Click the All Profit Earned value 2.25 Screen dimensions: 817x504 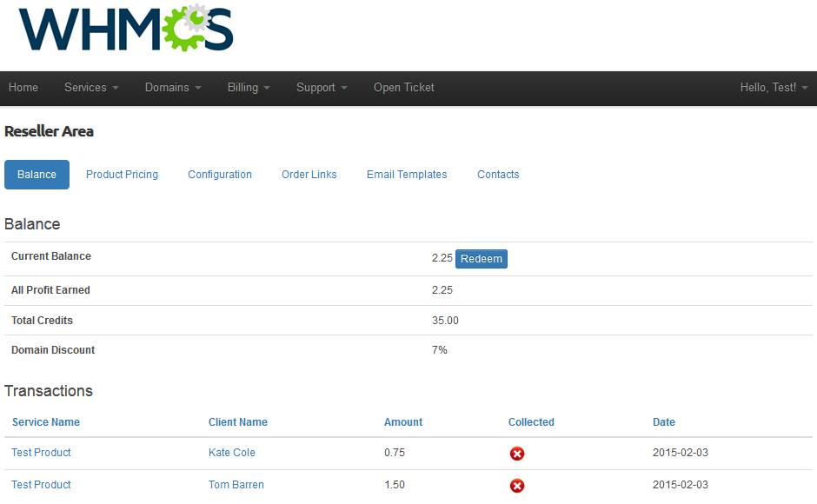tap(442, 290)
